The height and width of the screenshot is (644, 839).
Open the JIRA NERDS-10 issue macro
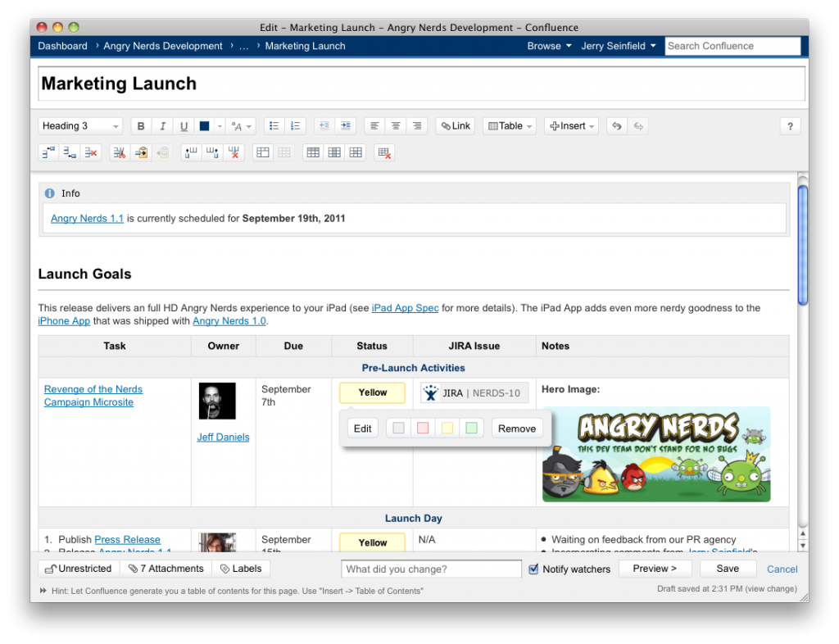point(474,392)
